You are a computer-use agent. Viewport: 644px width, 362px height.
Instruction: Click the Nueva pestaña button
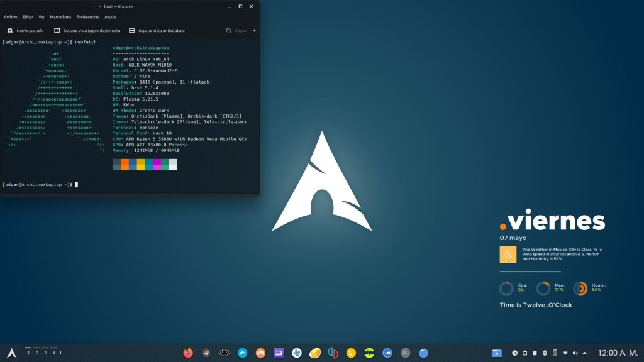coord(26,30)
